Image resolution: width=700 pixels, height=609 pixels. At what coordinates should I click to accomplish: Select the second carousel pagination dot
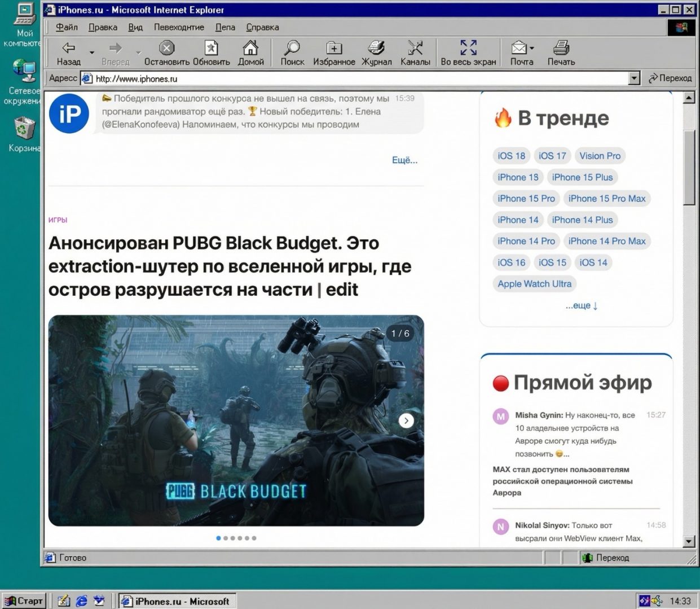[x=226, y=538]
